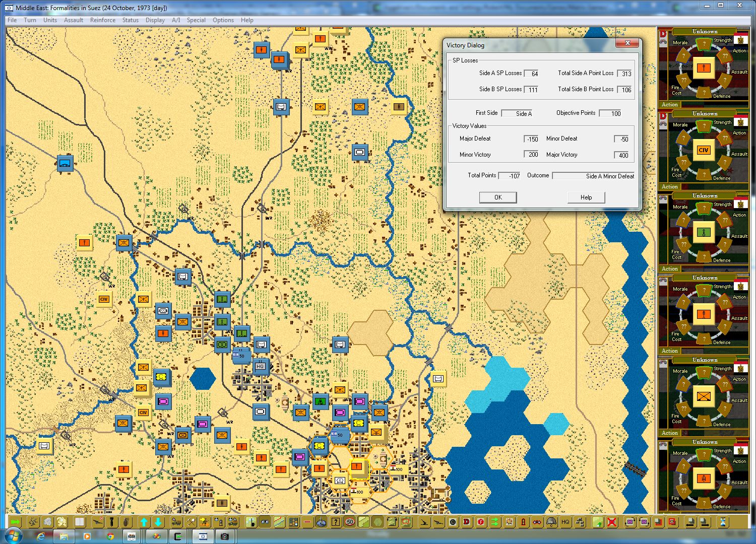The width and height of the screenshot is (756, 544).
Task: Open the Options menu
Action: pos(223,20)
